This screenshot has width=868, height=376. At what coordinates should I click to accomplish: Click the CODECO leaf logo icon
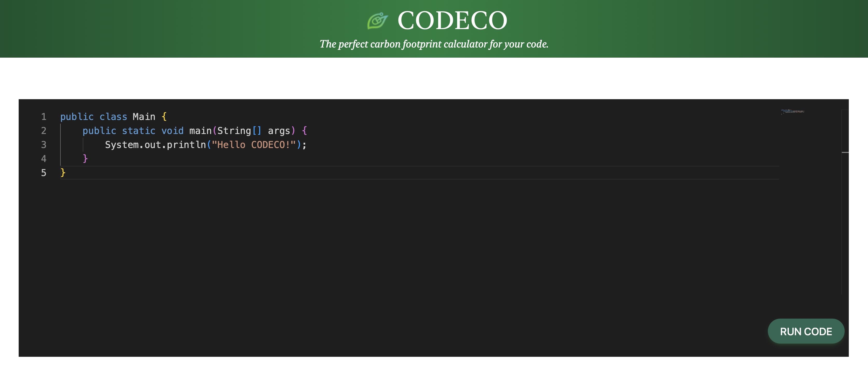[377, 21]
